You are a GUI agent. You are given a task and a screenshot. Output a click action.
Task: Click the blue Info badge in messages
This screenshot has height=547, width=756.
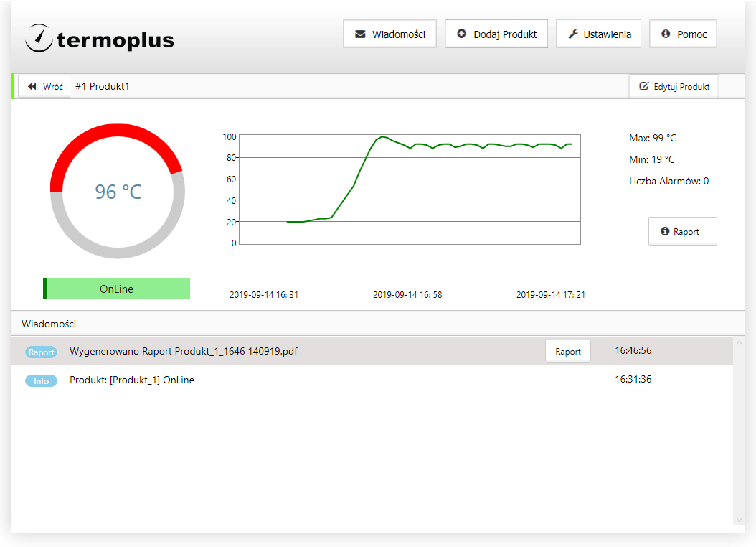click(41, 380)
